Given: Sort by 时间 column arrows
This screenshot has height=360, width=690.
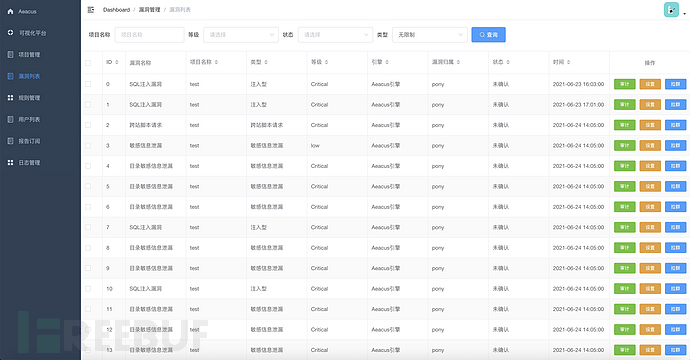Looking at the screenshot, I should click(568, 62).
